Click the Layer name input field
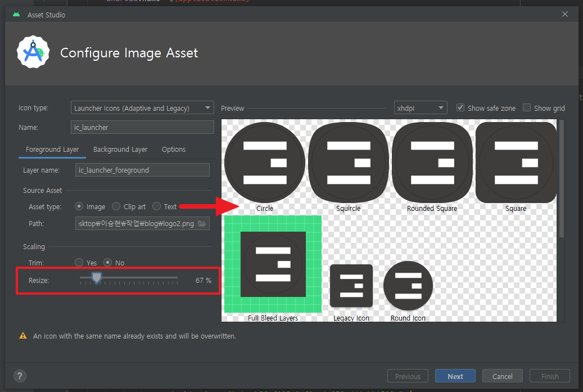 click(142, 170)
